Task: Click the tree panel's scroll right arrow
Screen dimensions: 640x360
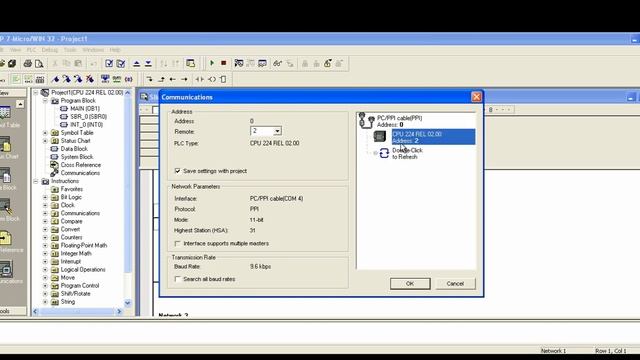Action: point(119,311)
